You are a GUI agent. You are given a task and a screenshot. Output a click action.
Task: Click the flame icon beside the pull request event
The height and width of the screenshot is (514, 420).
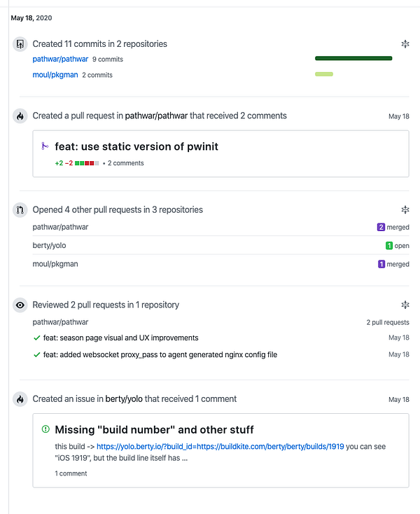point(20,116)
